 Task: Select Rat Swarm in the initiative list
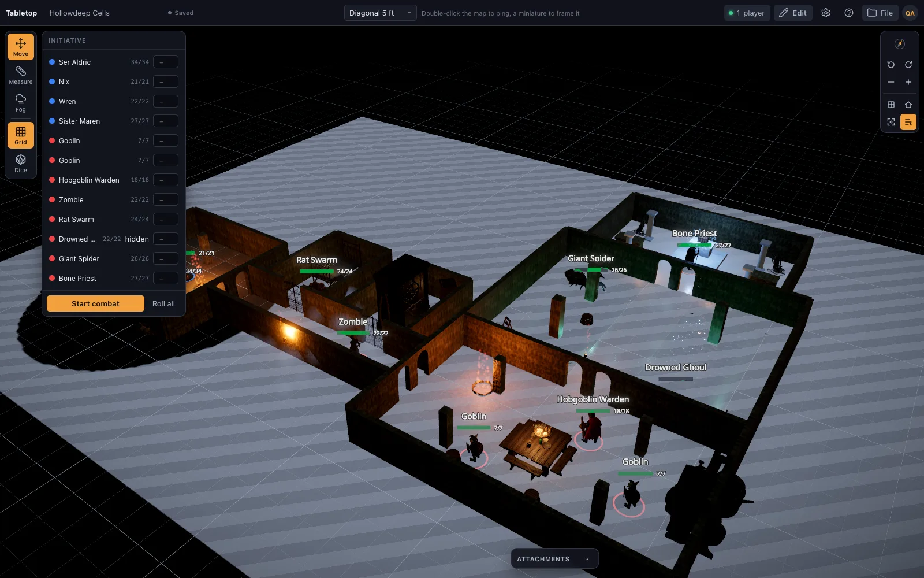[x=114, y=219]
